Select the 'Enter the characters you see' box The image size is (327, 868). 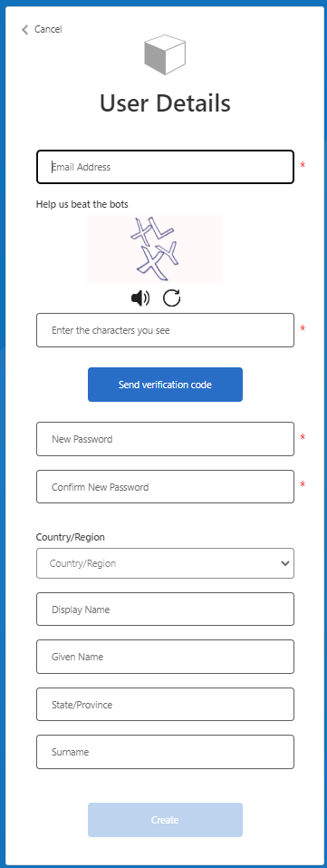click(165, 330)
